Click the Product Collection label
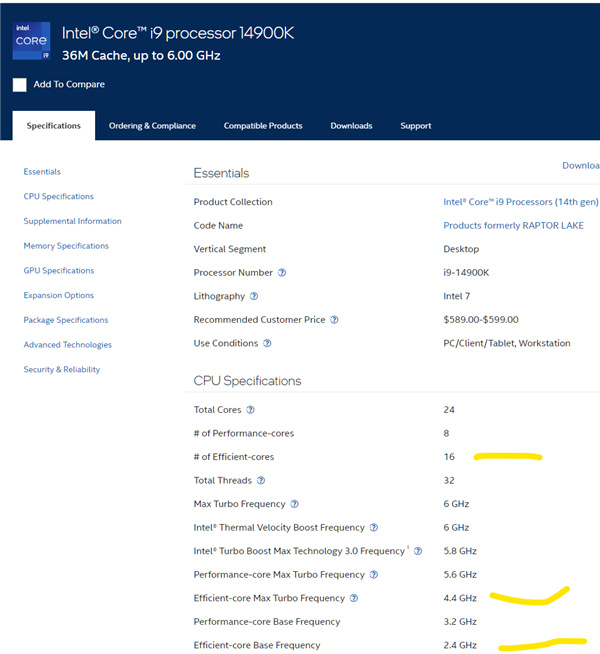 [233, 202]
